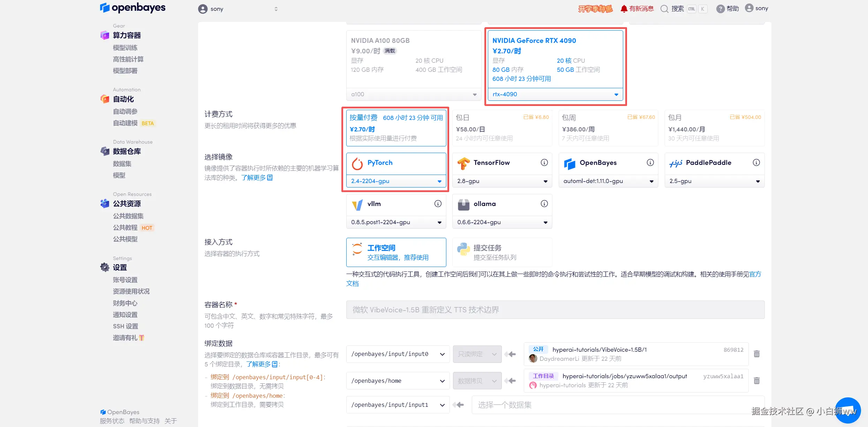Click the vllm info icon

click(438, 204)
